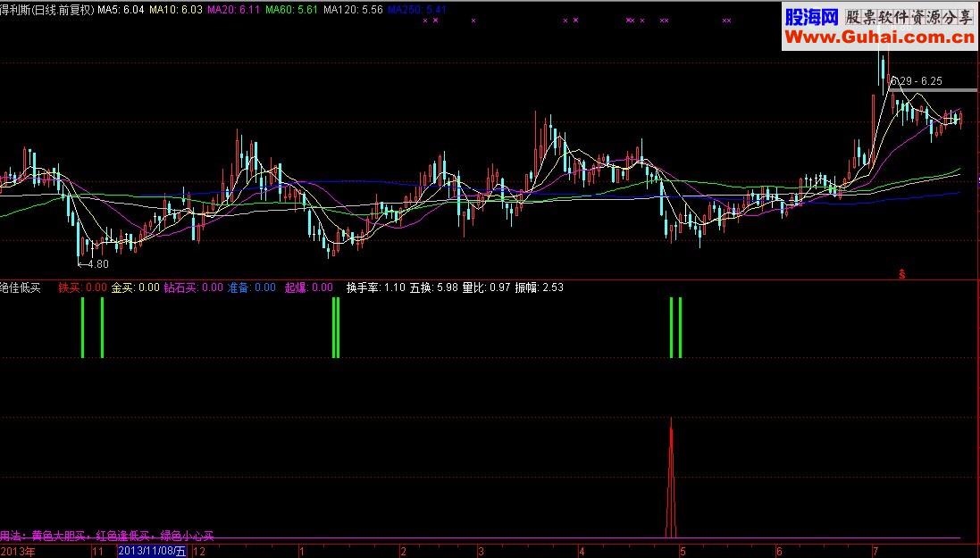Image resolution: width=980 pixels, height=558 pixels.
Task: Click the 换手率: 1.10 readout
Action: tap(375, 287)
